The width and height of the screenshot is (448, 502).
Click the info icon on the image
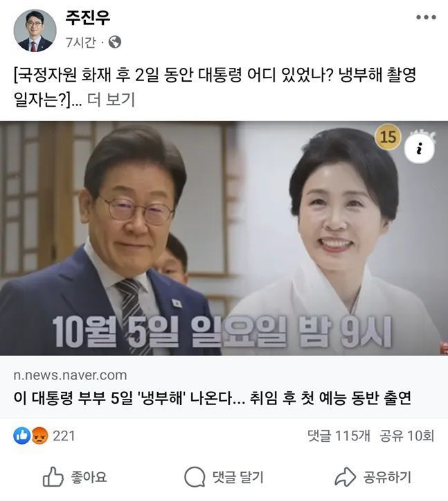(419, 149)
